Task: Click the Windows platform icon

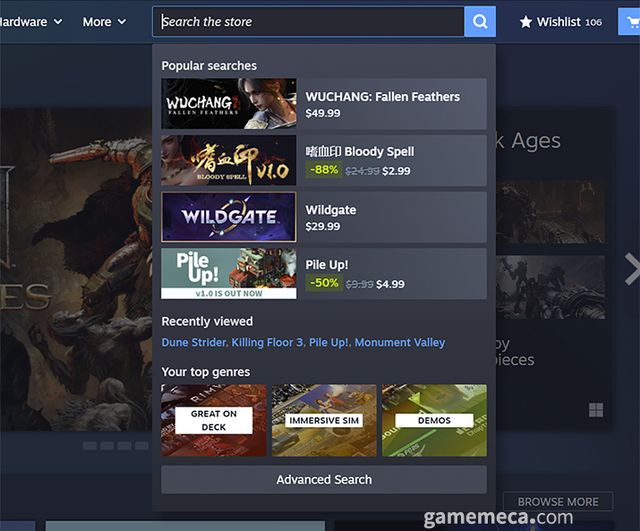Action: tap(596, 410)
